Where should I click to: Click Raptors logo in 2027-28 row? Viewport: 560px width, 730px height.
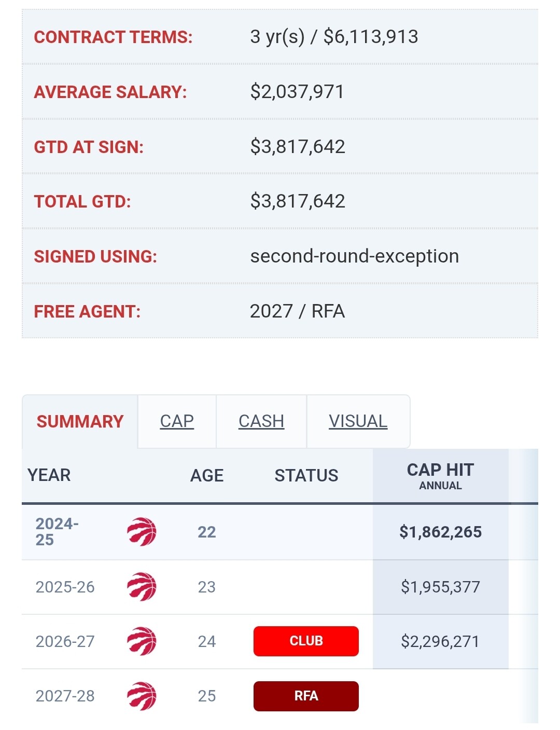click(x=142, y=696)
